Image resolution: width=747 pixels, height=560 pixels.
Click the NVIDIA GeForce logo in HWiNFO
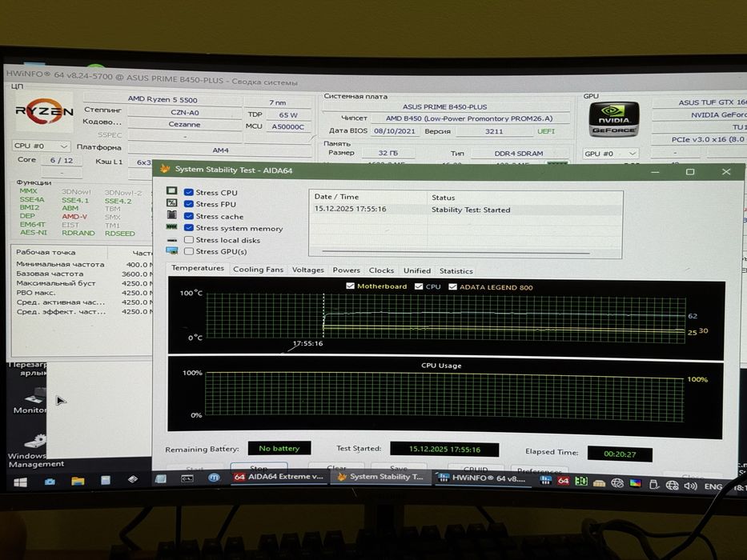pos(613,120)
